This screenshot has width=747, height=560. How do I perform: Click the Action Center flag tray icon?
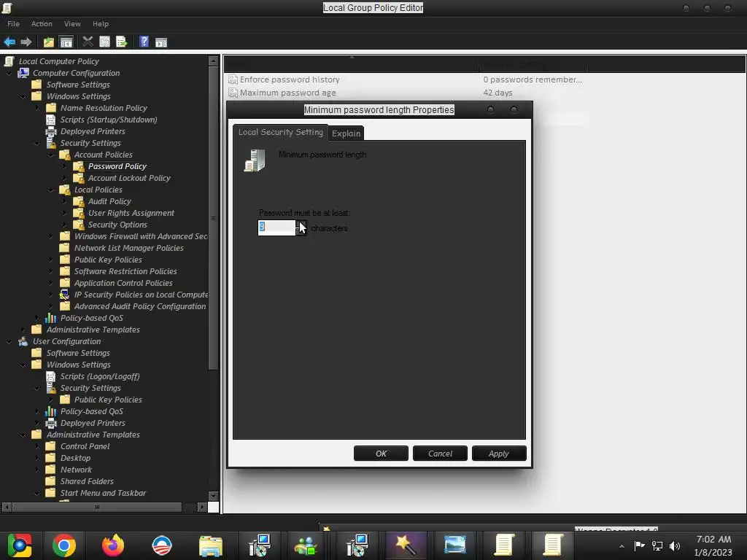tap(639, 545)
